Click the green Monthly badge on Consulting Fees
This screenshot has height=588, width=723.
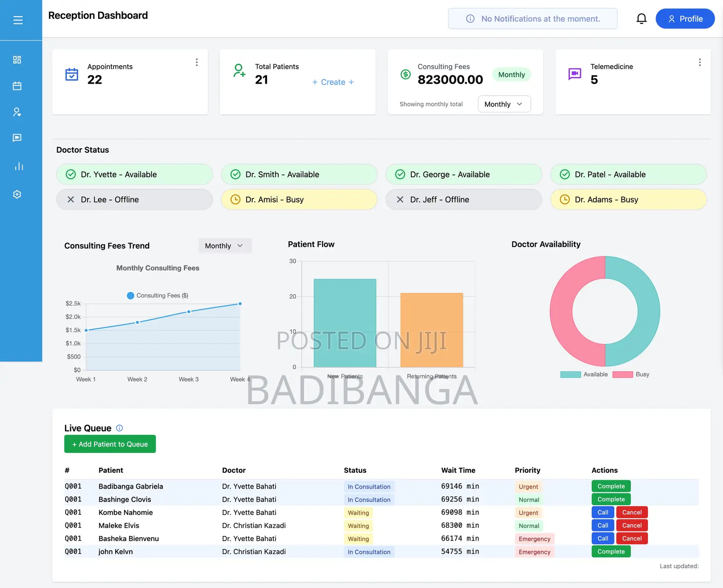coord(512,75)
